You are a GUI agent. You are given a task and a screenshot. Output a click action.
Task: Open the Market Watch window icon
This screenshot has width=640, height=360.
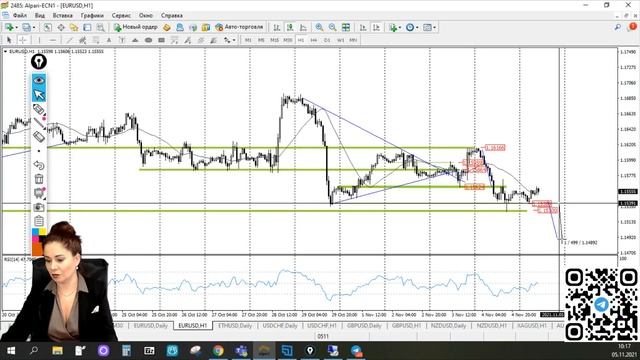pos(47,27)
